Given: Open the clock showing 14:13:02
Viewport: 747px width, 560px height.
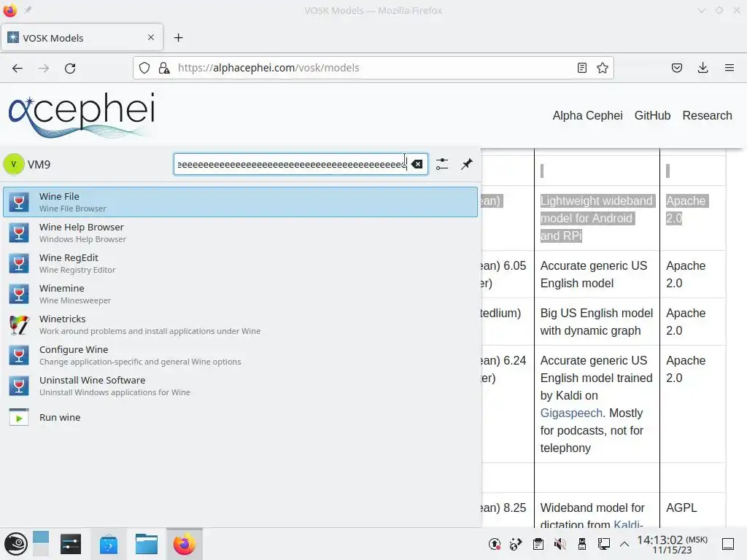Looking at the screenshot, I should click(x=672, y=544).
